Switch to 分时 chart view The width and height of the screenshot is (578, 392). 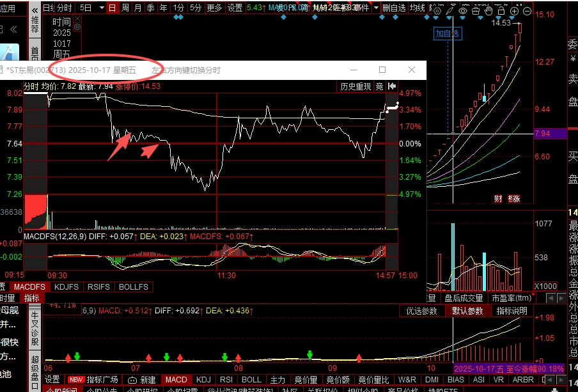click(65, 8)
